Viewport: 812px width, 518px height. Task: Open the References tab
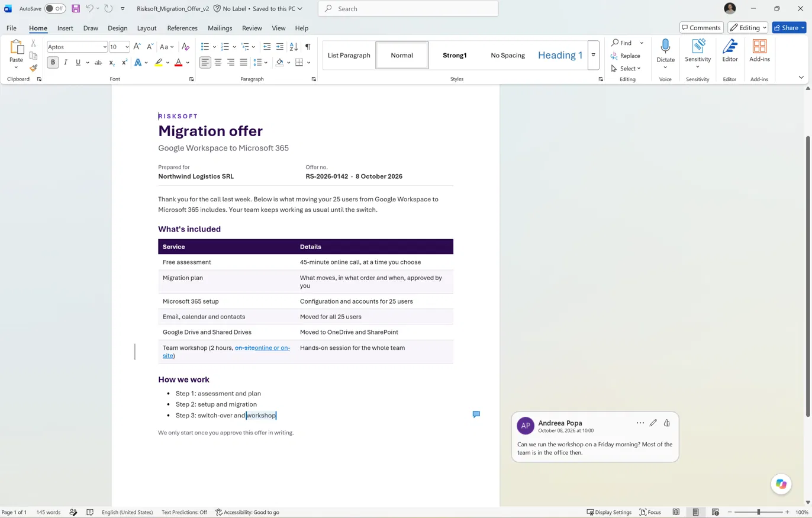182,28
